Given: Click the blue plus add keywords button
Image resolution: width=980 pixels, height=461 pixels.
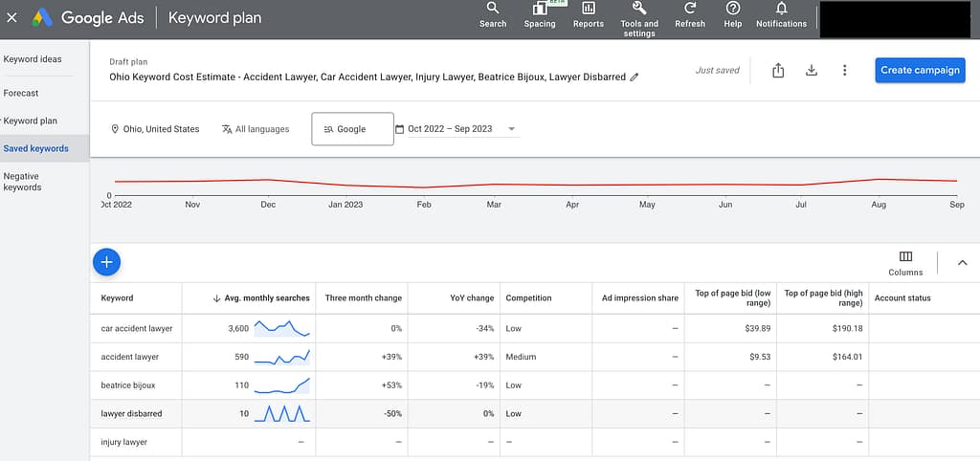Looking at the screenshot, I should pos(106,262).
